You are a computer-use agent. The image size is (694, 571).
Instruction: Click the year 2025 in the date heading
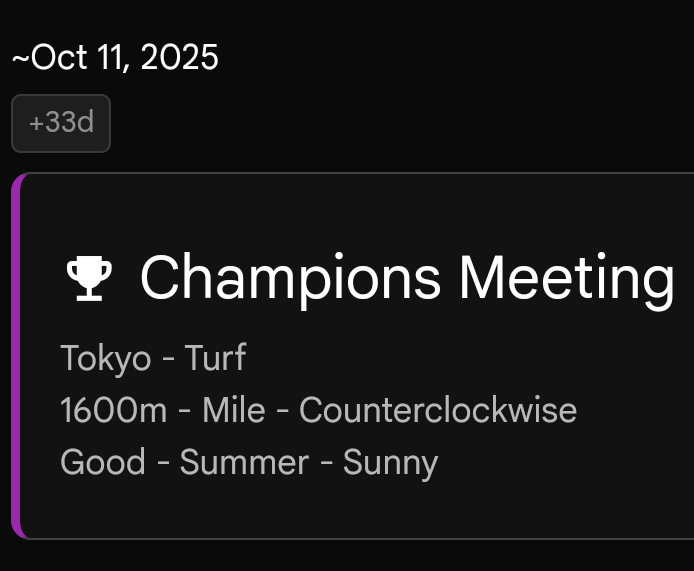click(180, 57)
